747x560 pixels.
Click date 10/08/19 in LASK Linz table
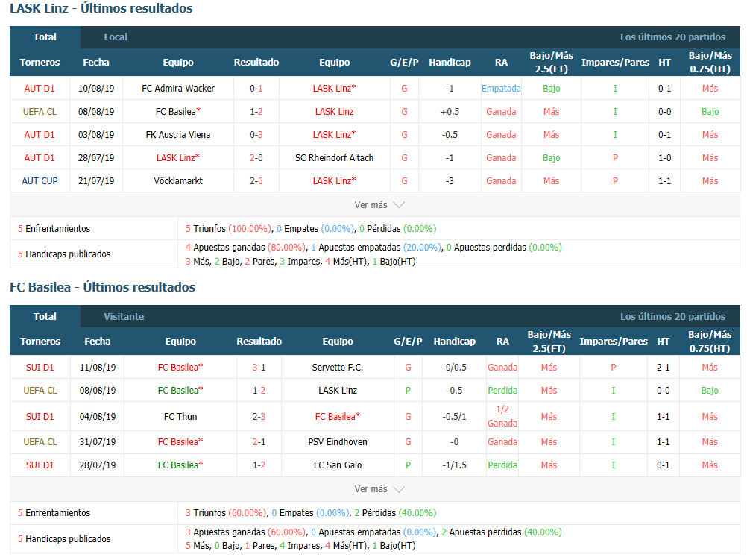(96, 89)
